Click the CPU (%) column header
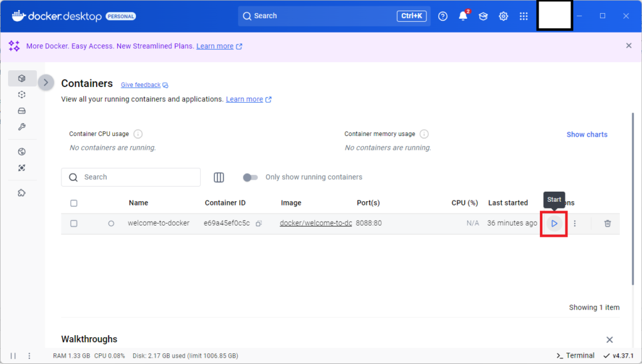 coord(465,203)
